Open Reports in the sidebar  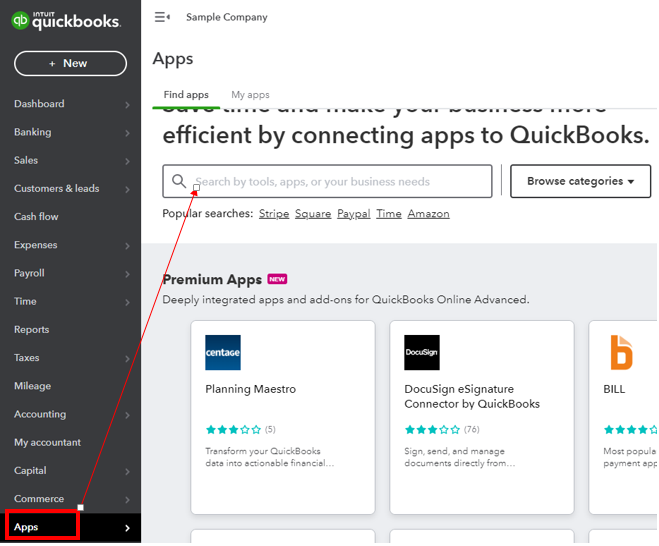pos(32,330)
